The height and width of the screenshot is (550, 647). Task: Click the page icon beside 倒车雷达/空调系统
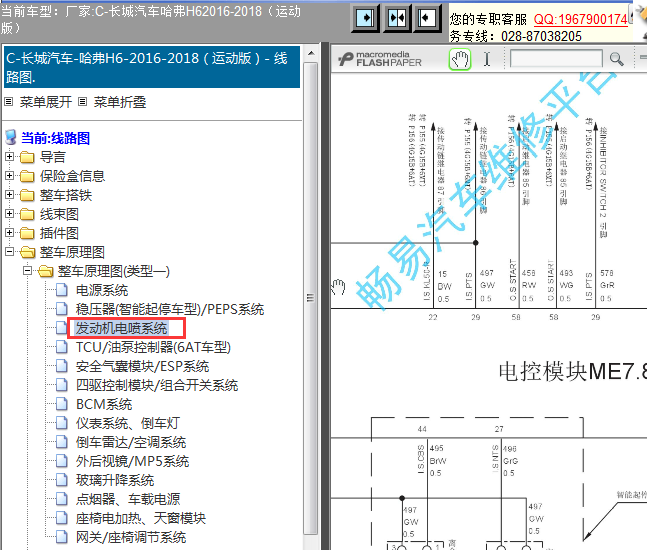(x=62, y=442)
